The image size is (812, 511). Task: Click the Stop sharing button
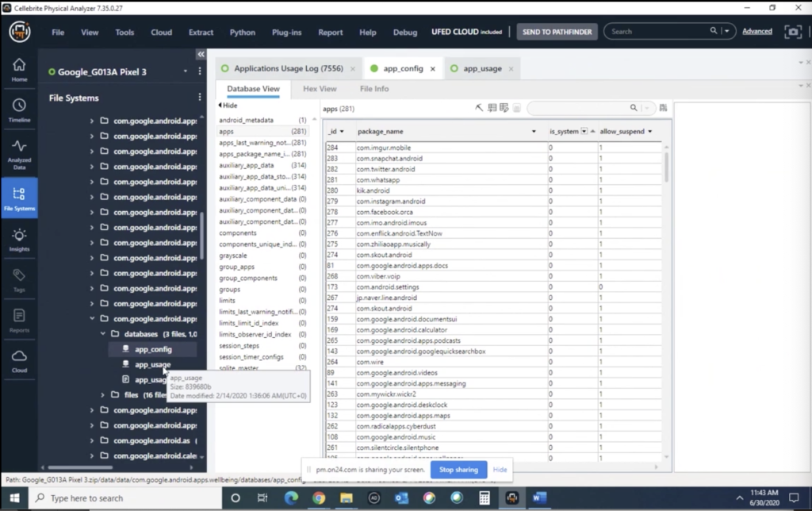(x=458, y=470)
